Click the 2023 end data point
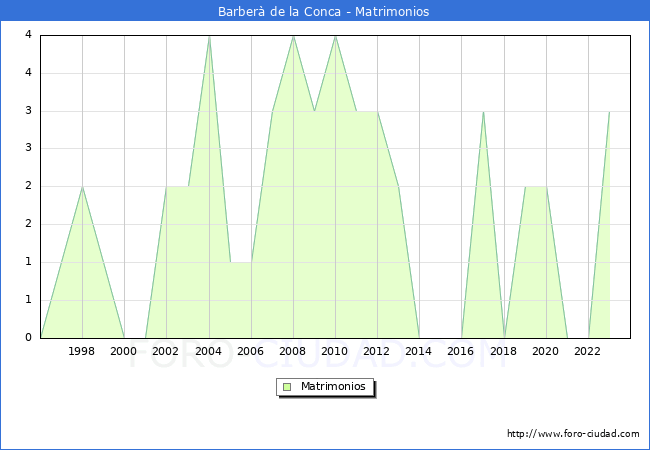The image size is (650, 450). click(x=609, y=111)
